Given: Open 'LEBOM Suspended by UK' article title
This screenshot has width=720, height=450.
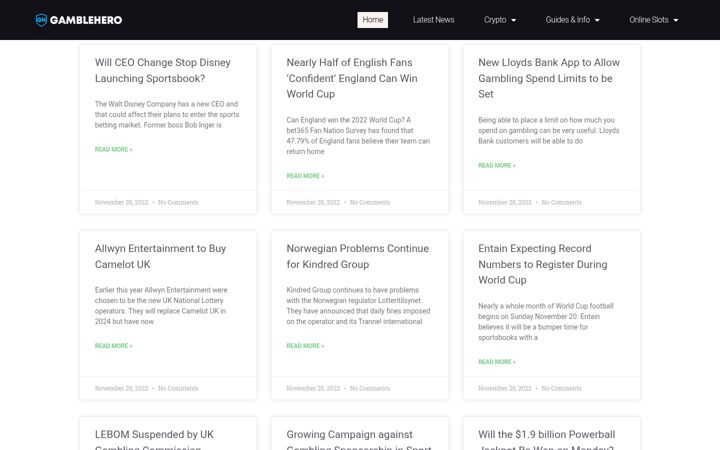Looking at the screenshot, I should 154,439.
